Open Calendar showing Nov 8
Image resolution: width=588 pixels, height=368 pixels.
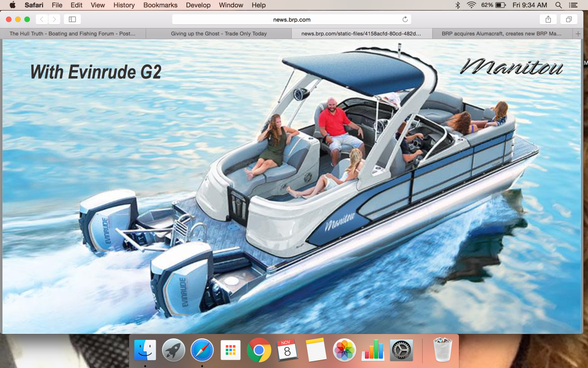(x=287, y=350)
